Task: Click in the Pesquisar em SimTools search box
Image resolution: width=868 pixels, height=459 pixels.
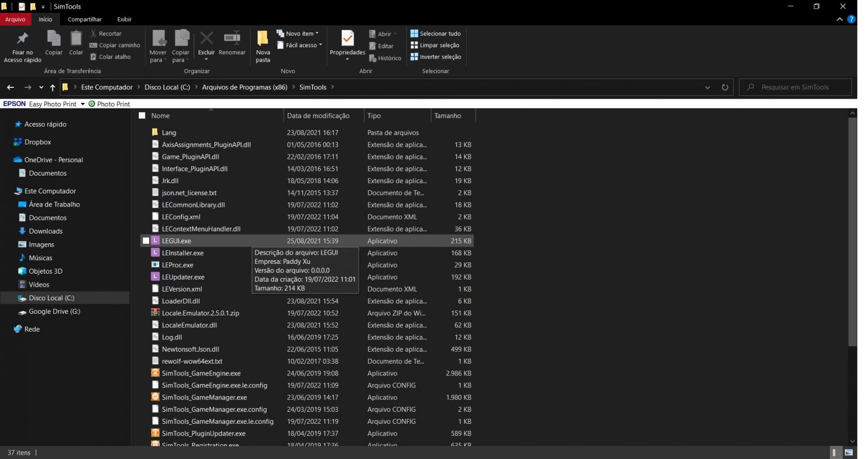Action: (x=795, y=87)
